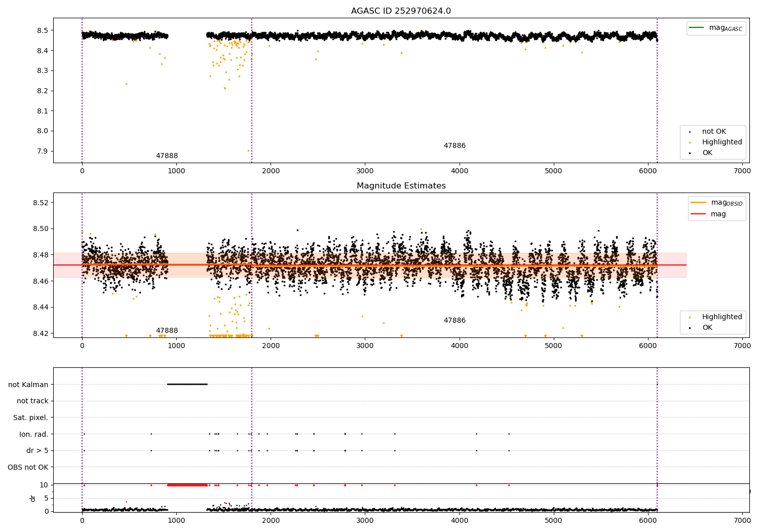The image size is (760, 532).
Task: Click the '8.52' y-axis tick in middle plot
Action: pos(41,203)
